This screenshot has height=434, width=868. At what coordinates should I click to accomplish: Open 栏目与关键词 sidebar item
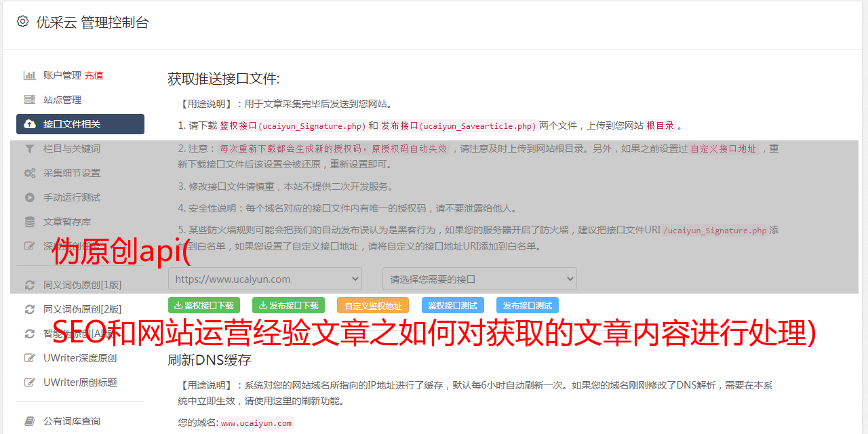72,149
